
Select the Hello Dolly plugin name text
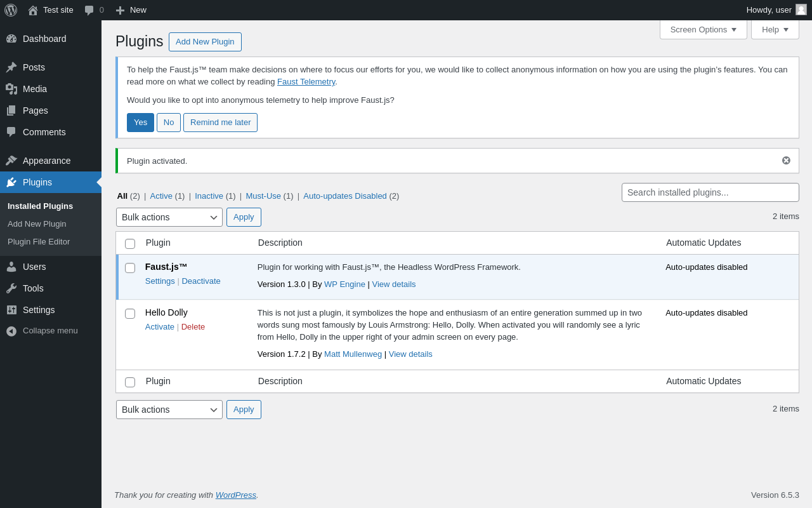click(166, 312)
